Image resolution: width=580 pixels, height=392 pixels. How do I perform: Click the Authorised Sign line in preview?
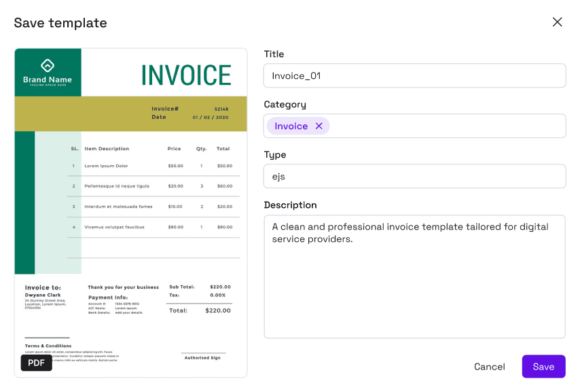(202, 357)
